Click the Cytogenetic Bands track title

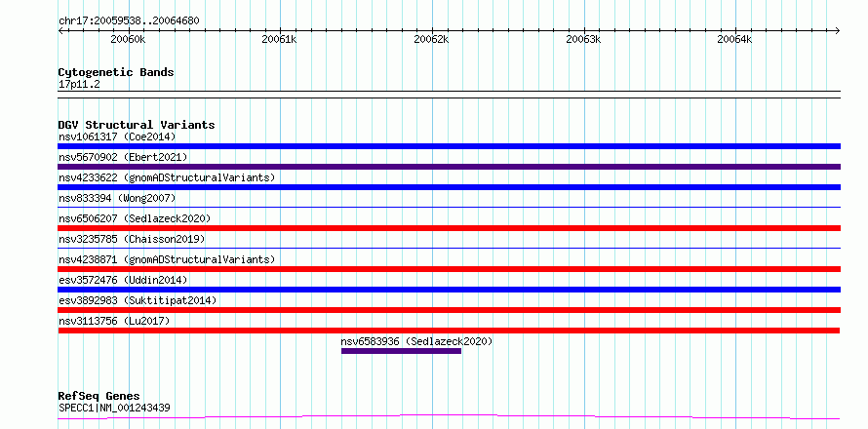click(116, 72)
